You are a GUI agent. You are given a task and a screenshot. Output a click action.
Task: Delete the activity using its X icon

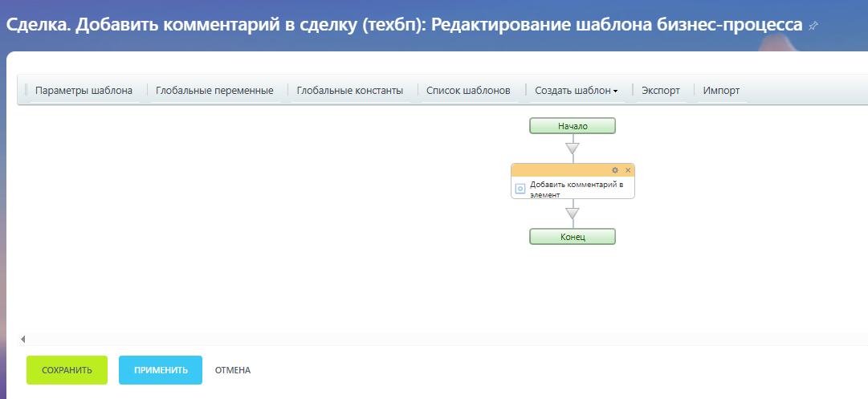tap(628, 170)
